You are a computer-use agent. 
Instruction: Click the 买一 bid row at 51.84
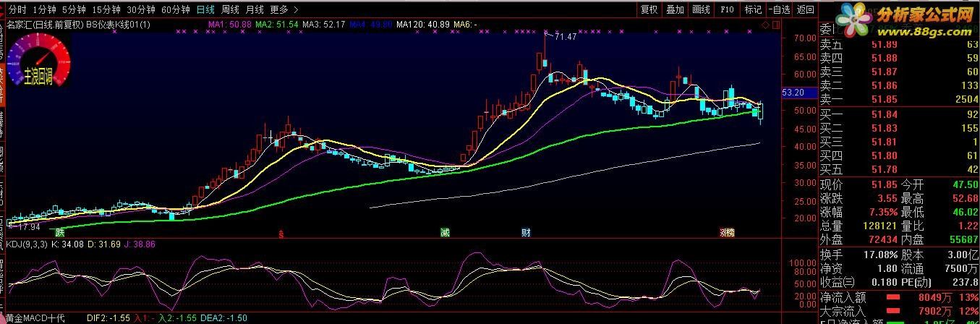(899, 114)
